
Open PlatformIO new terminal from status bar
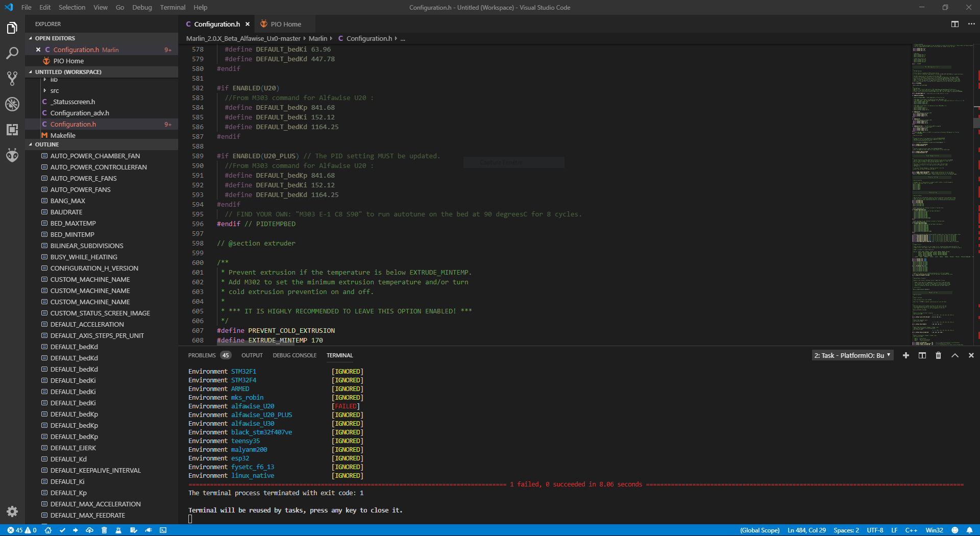[x=163, y=530]
